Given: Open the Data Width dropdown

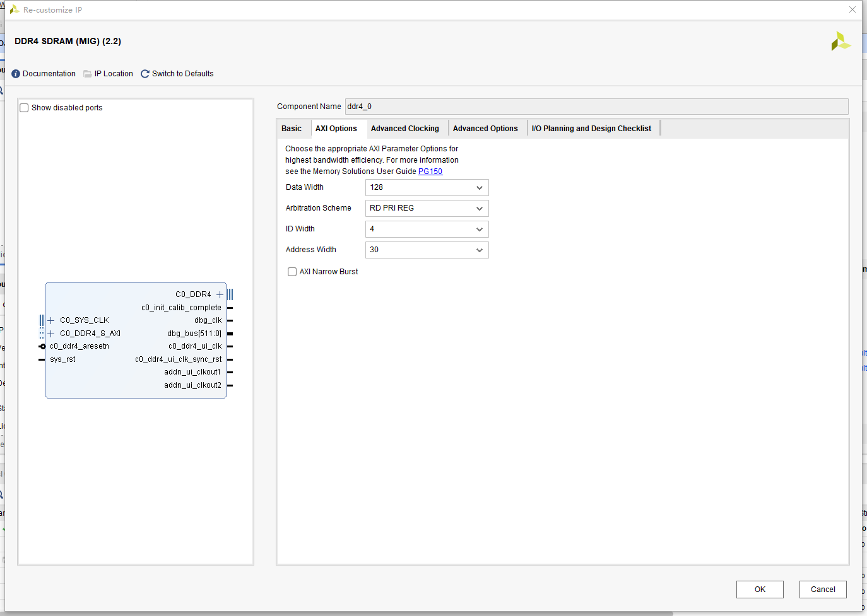Looking at the screenshot, I should (427, 187).
